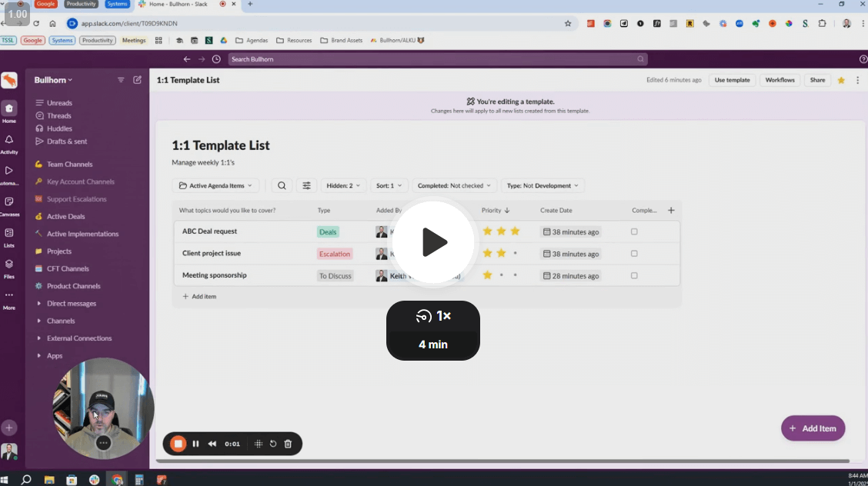Set Client project issue priority to three stars
The height and width of the screenshot is (486, 868).
(x=515, y=253)
